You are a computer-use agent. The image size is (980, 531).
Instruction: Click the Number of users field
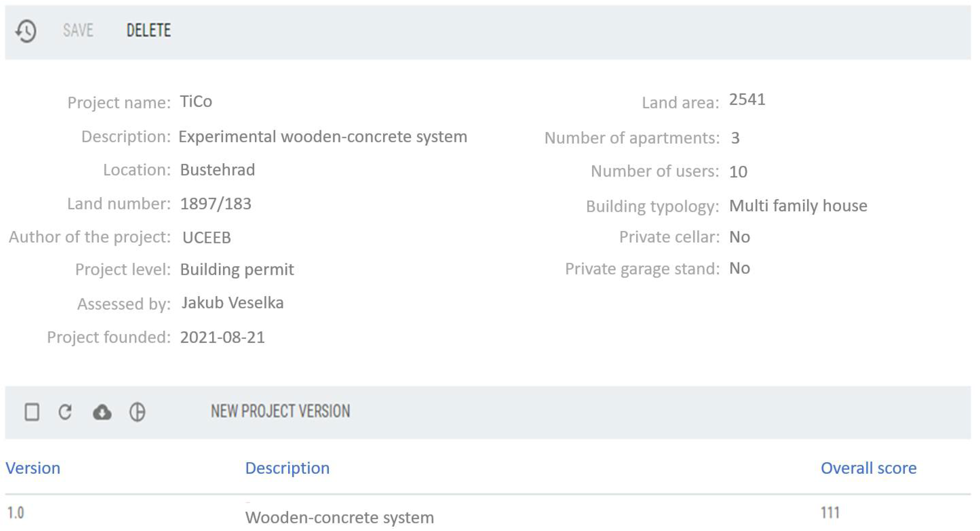point(738,172)
